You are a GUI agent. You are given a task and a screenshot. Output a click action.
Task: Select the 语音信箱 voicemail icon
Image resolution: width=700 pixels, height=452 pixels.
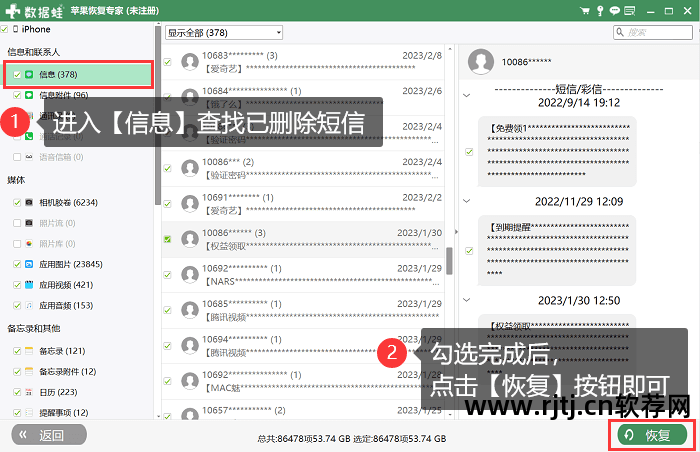[29, 157]
